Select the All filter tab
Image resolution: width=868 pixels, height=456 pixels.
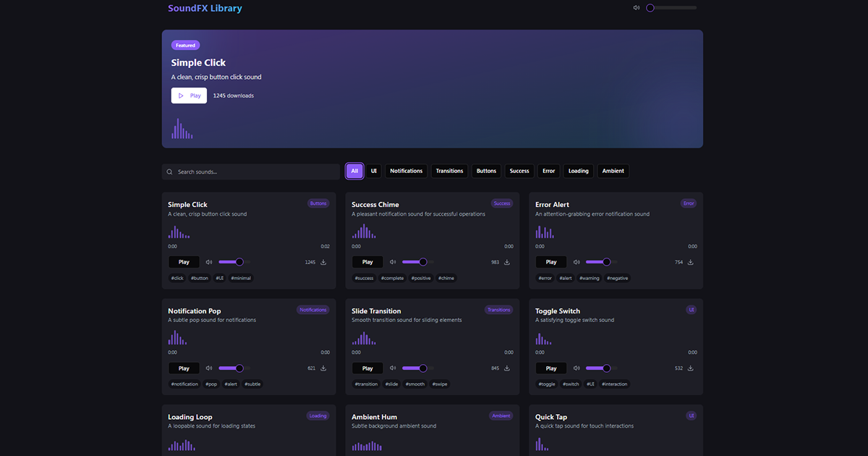coord(354,171)
